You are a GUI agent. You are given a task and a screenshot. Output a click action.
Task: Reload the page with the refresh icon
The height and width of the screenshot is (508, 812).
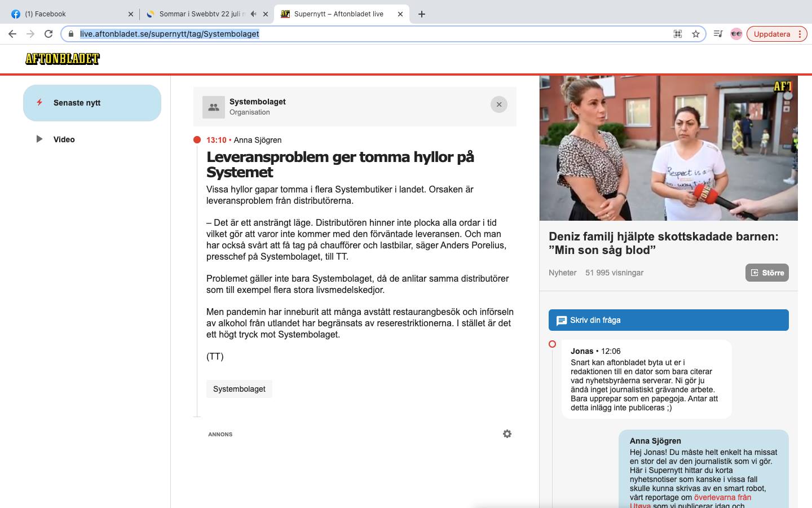(x=48, y=34)
